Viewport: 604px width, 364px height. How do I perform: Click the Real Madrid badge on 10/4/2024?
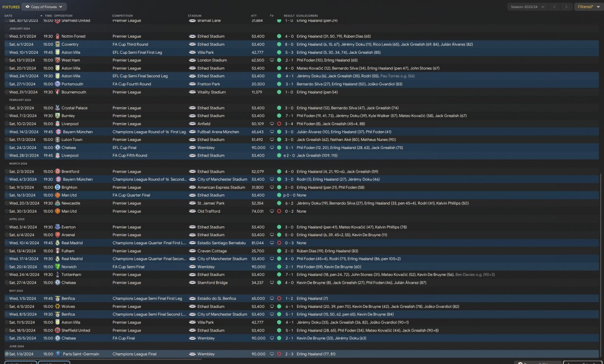click(58, 243)
